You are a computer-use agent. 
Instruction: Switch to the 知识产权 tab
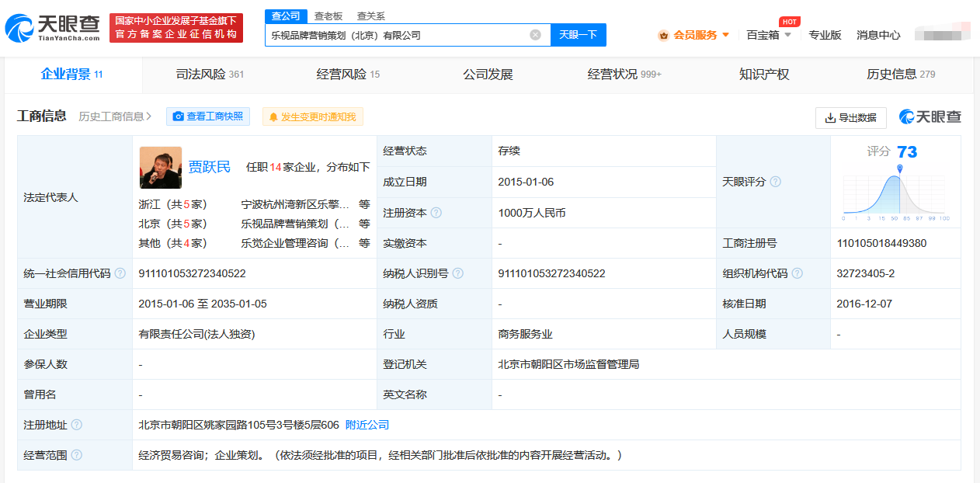764,75
